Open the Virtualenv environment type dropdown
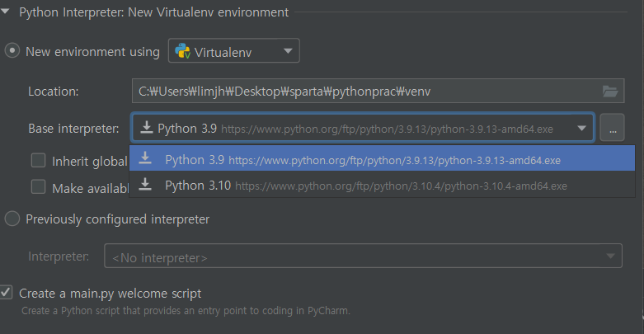The height and width of the screenshot is (334, 644). click(233, 51)
